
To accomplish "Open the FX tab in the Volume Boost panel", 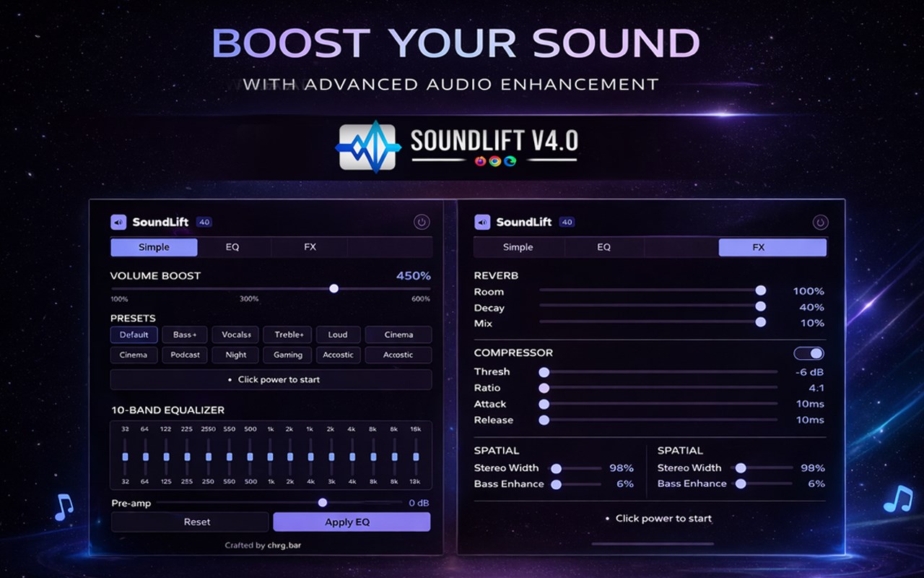I will [x=310, y=247].
